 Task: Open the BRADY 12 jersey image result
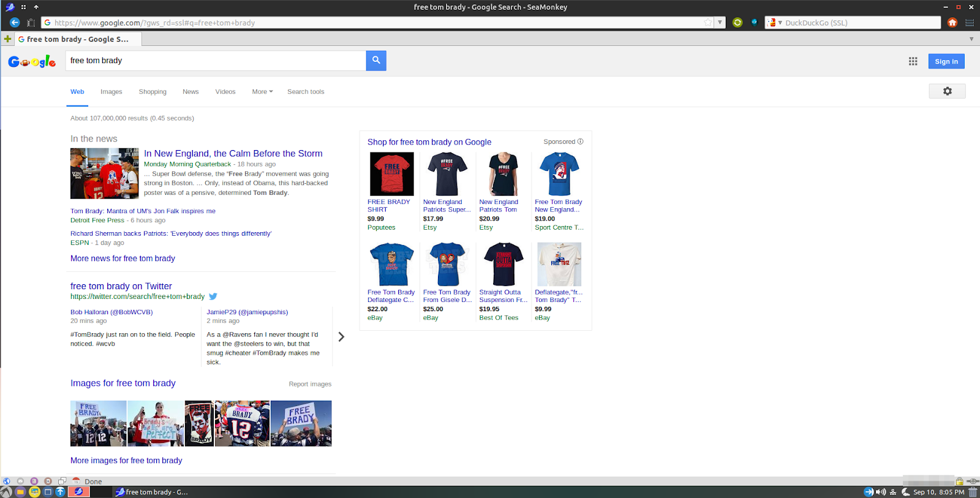[x=242, y=423]
